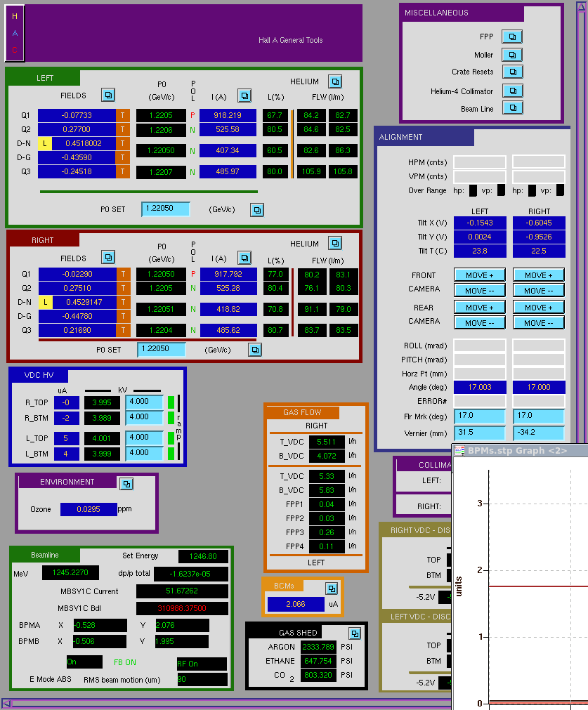The image size is (588, 710).
Task: Click Ozone value 0.0295
Action: tap(89, 509)
